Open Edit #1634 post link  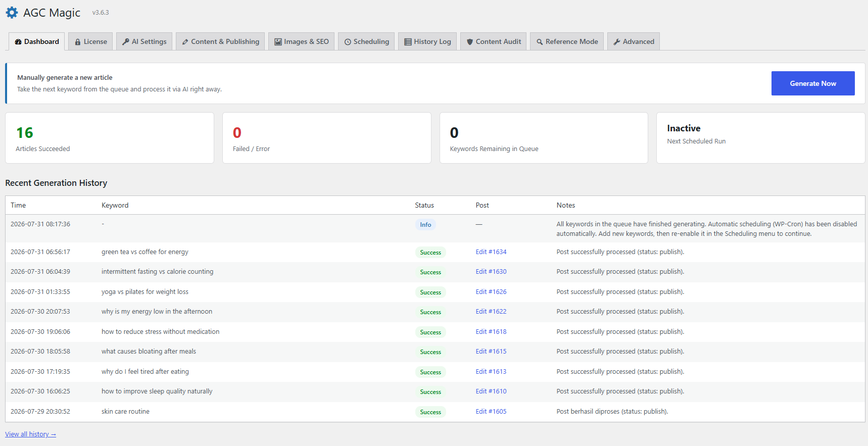click(491, 252)
